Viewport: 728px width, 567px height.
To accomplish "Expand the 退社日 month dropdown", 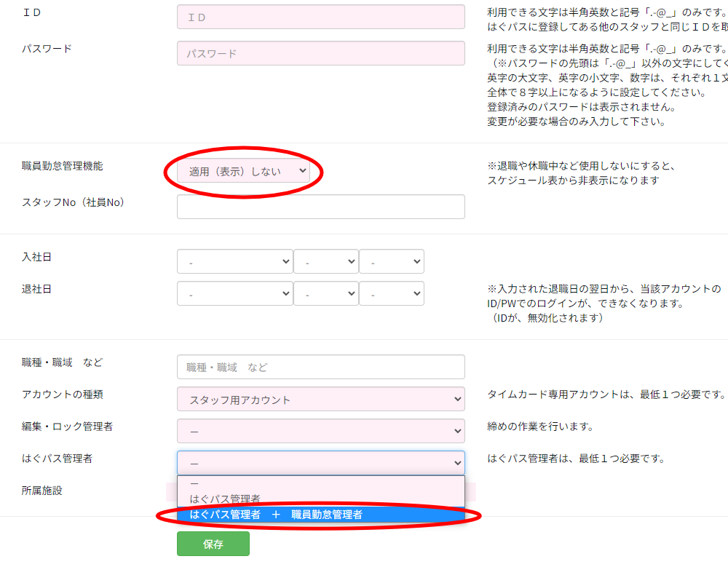I will click(326, 294).
